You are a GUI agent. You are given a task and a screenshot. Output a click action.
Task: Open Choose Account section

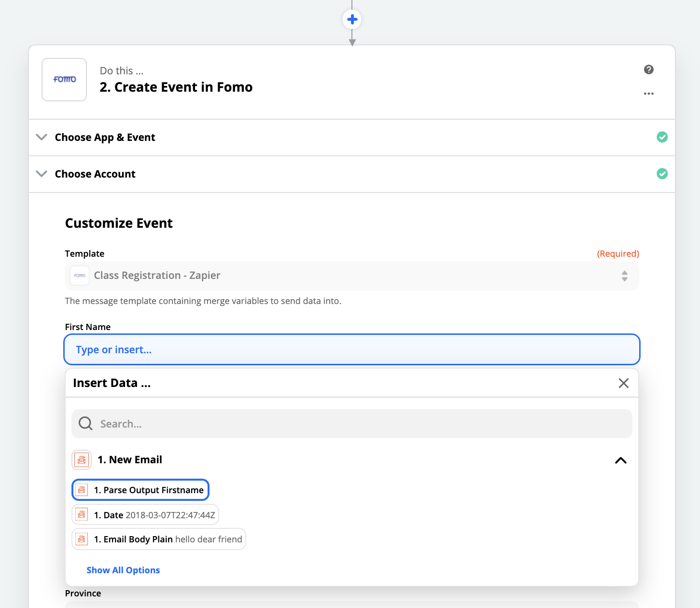click(x=352, y=174)
